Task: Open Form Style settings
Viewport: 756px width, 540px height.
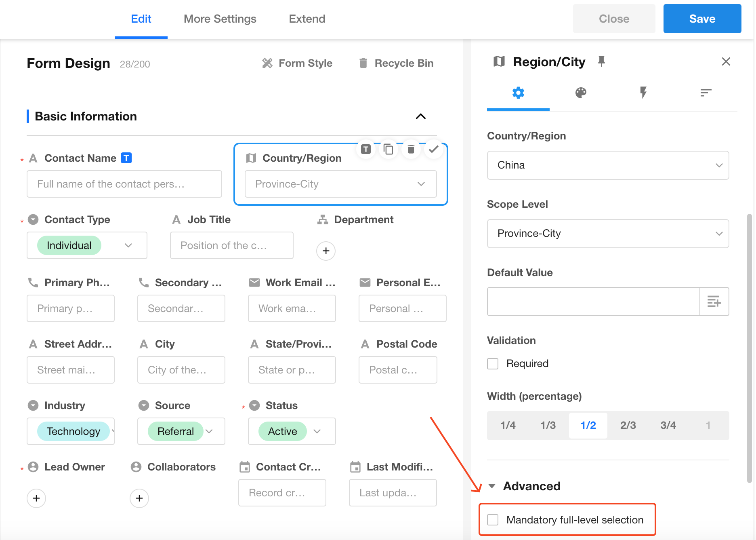Action: (x=297, y=63)
